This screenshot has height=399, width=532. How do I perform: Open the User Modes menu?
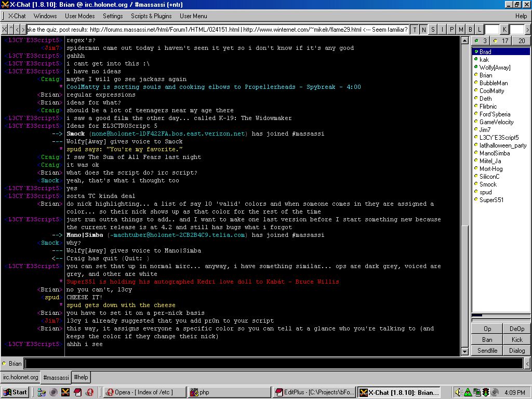coord(79,16)
